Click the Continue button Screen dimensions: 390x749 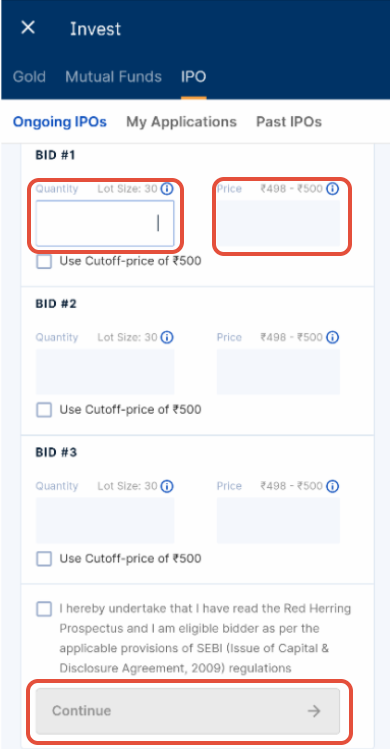[x=188, y=711]
